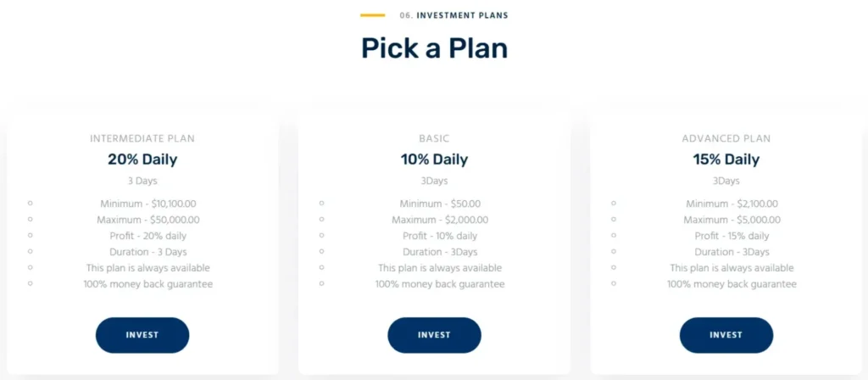Click the "Maximum - $5,000.00" line
The image size is (868, 380).
[732, 220]
